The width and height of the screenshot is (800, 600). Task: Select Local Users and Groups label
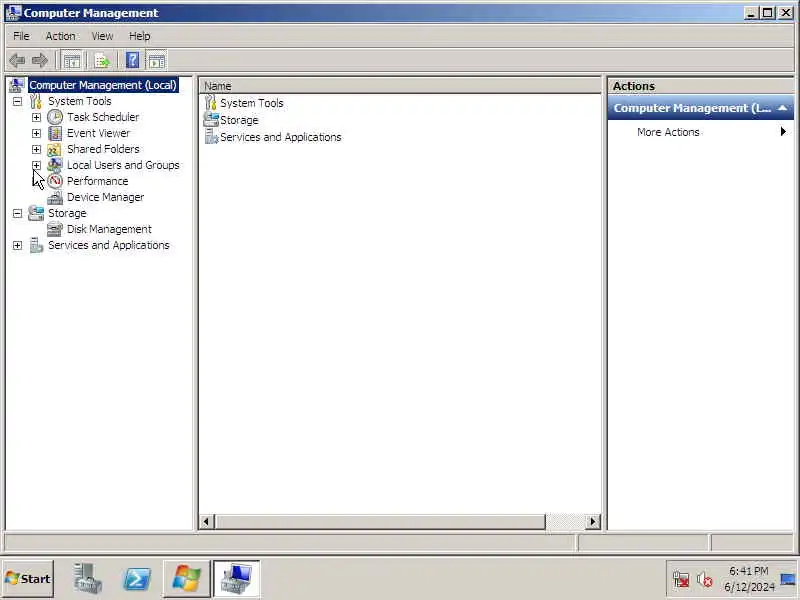(123, 165)
